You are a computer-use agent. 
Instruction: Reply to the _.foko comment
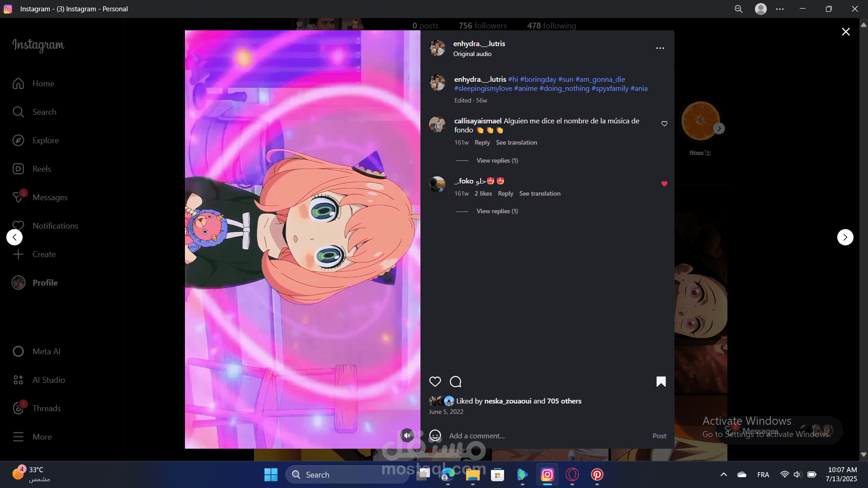505,193
